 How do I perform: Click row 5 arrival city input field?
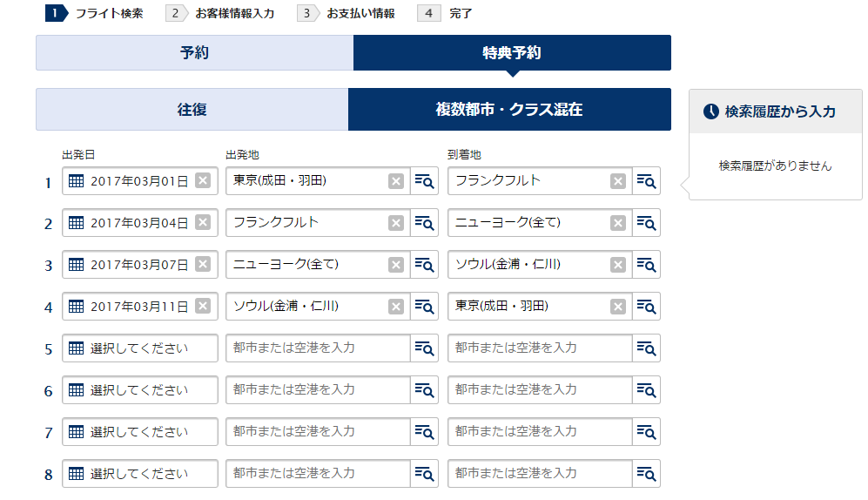pyautogui.click(x=540, y=348)
